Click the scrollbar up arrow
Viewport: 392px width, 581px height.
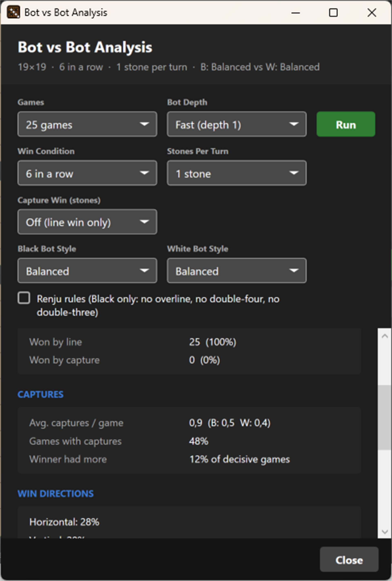pyautogui.click(x=385, y=336)
